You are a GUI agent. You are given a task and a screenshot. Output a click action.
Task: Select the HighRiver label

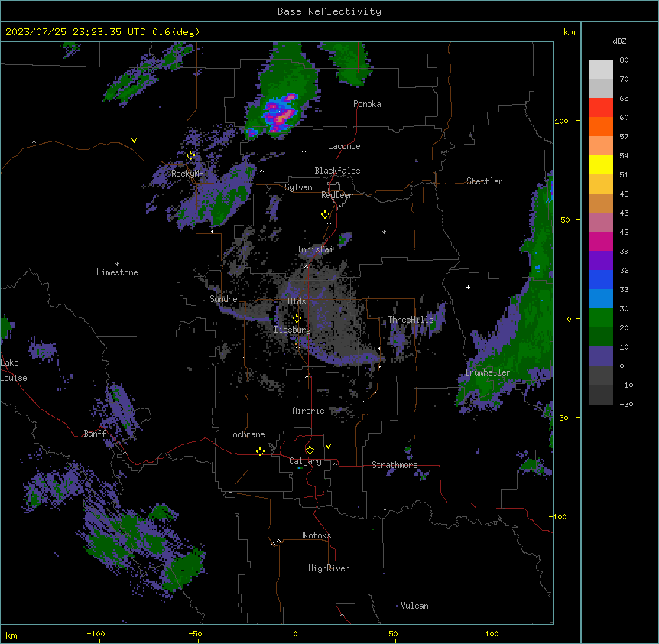tap(329, 568)
